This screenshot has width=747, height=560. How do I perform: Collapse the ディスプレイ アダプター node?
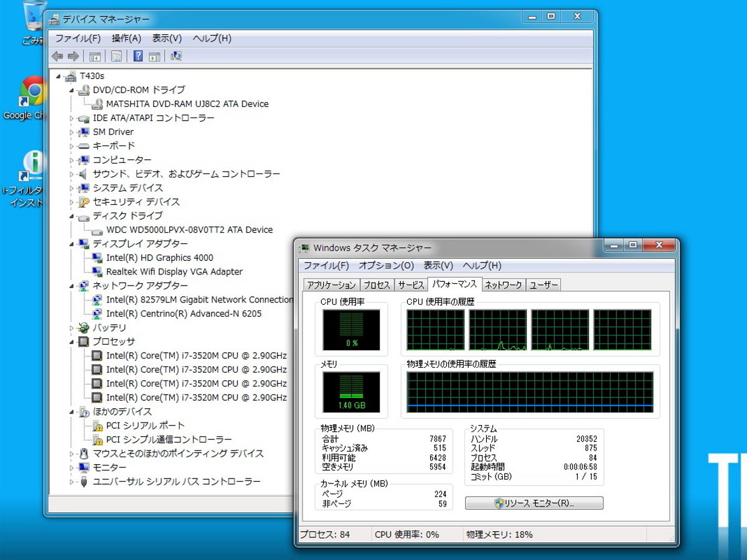pos(72,244)
